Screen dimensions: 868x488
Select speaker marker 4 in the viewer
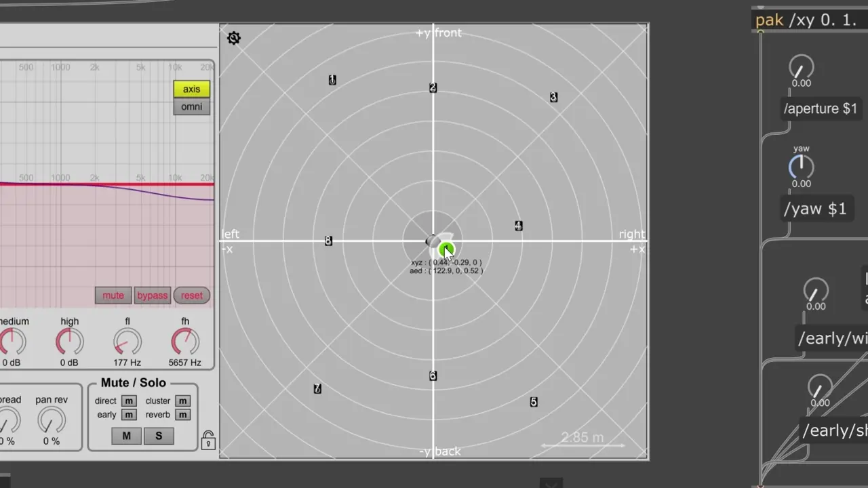518,226
